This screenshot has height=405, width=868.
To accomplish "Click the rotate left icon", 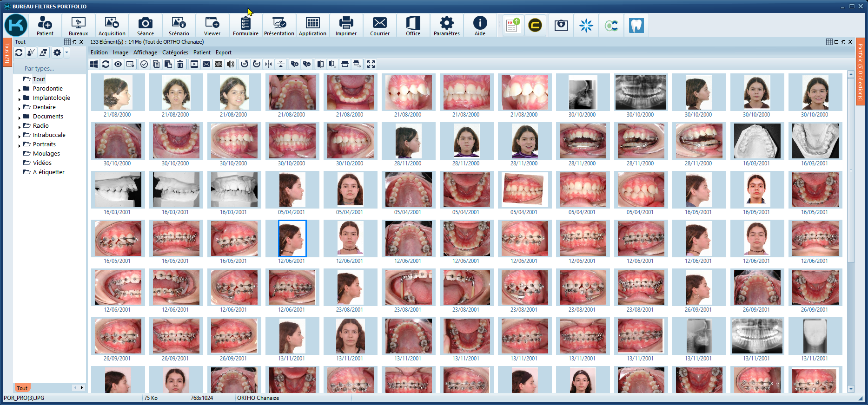I will [x=245, y=64].
